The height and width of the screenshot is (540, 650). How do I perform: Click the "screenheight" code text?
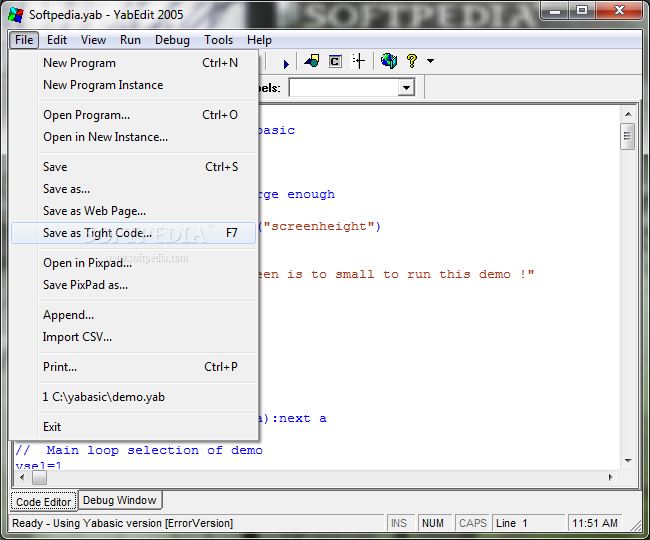[x=318, y=226]
